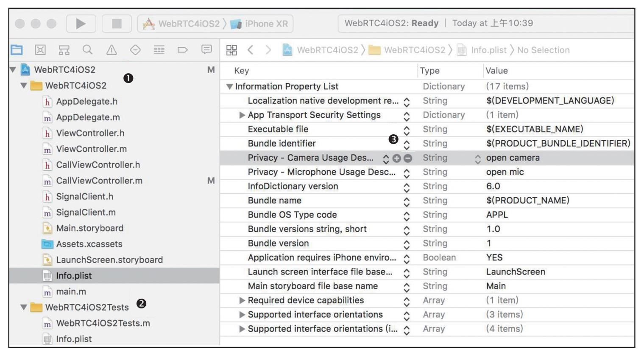Go forward in editor history
The image size is (644, 355).
pos(268,50)
